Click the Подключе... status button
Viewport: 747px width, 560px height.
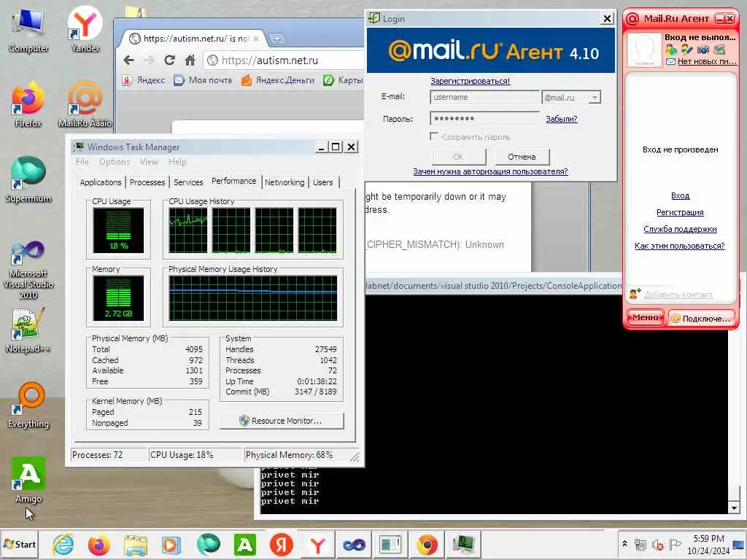tap(701, 318)
